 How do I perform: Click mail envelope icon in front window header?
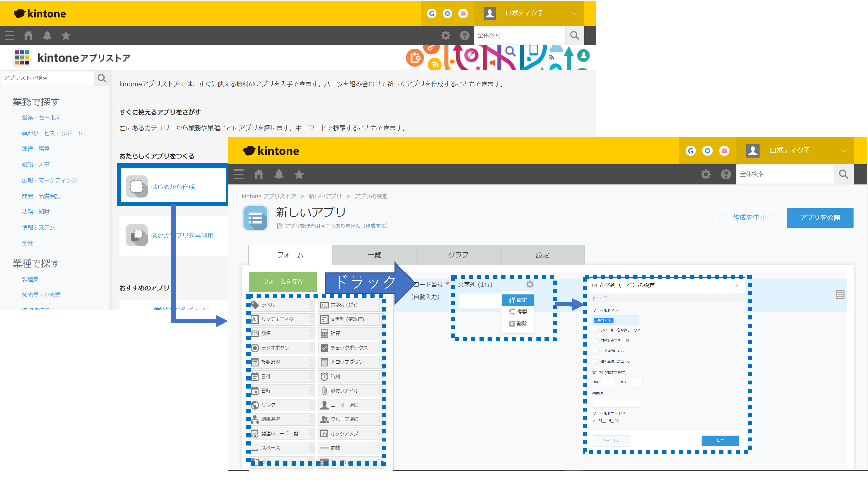point(724,151)
